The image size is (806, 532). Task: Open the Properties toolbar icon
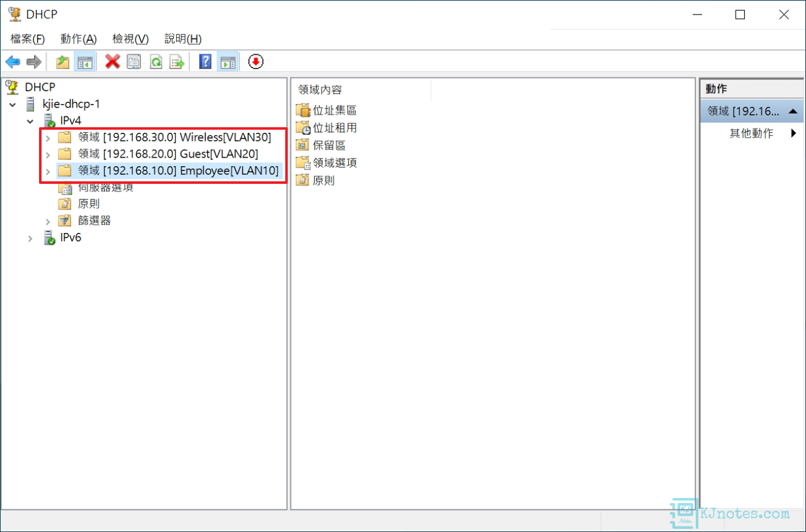click(x=133, y=62)
